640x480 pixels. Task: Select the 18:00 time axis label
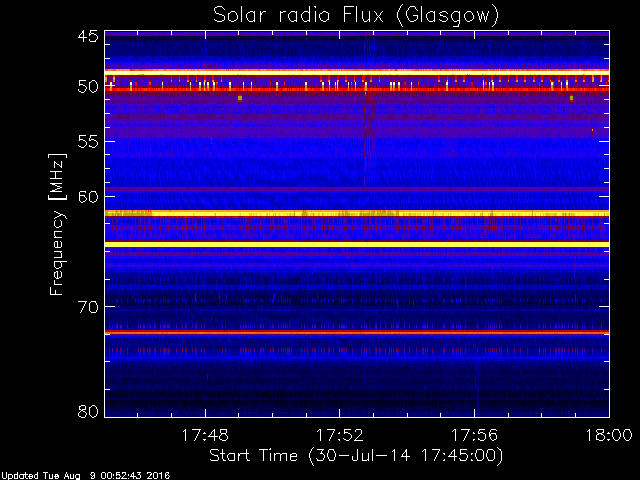click(609, 435)
